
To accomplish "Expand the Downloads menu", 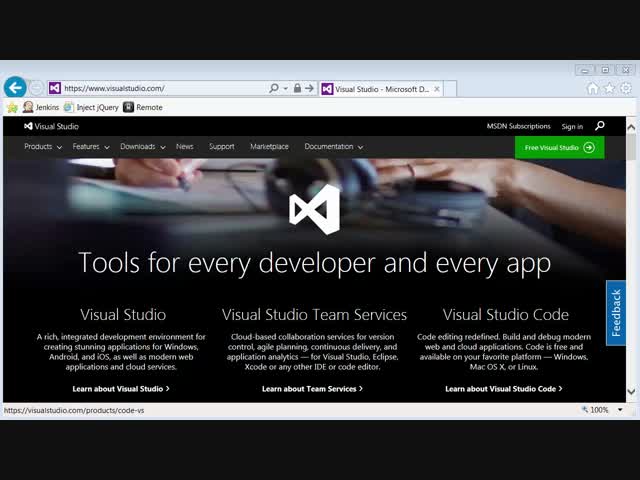I will coord(143,147).
